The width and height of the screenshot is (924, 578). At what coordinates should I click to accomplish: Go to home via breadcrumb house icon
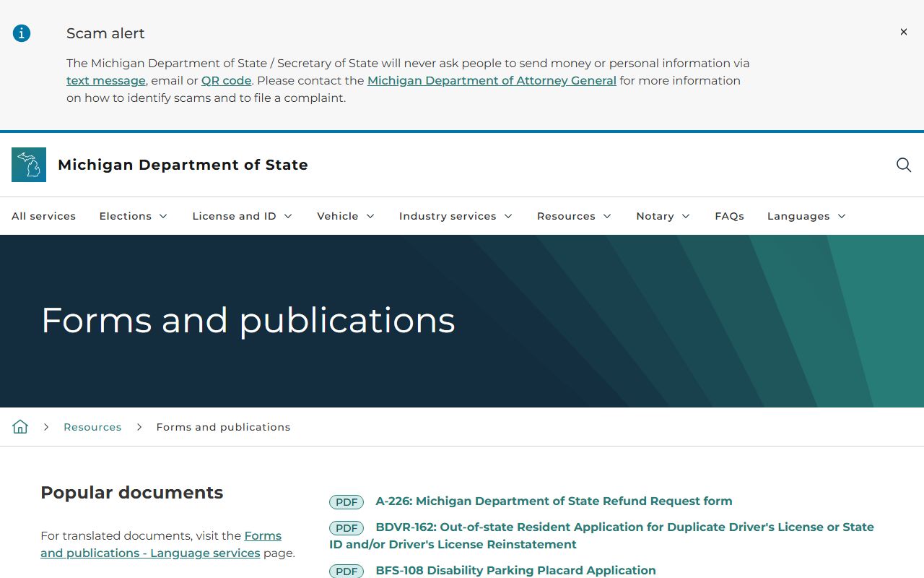(x=20, y=427)
